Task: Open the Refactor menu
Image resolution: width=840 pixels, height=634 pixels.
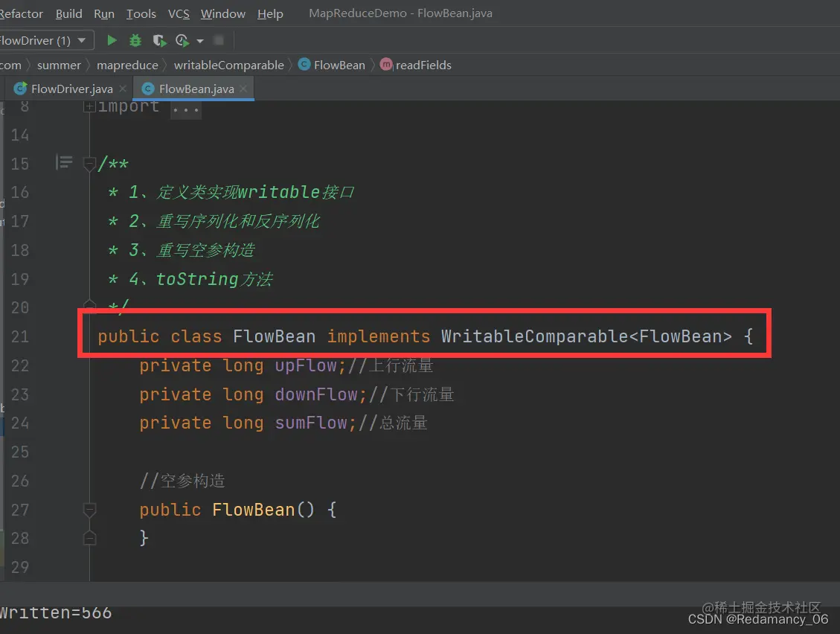Action: [21, 13]
